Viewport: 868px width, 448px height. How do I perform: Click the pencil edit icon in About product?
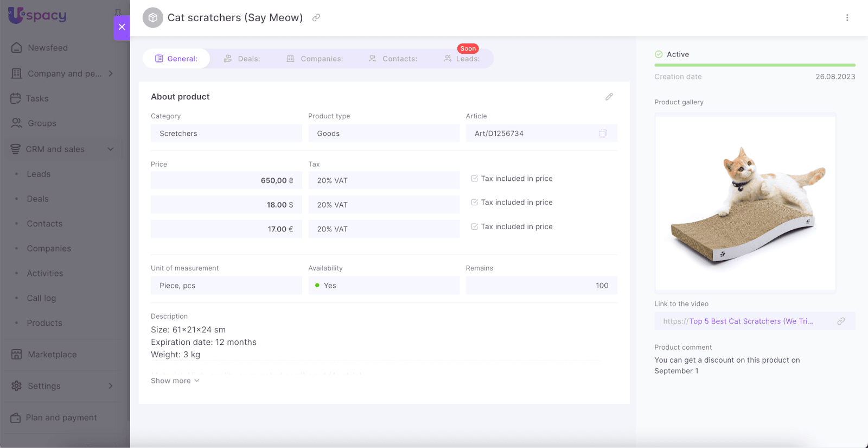tap(609, 97)
